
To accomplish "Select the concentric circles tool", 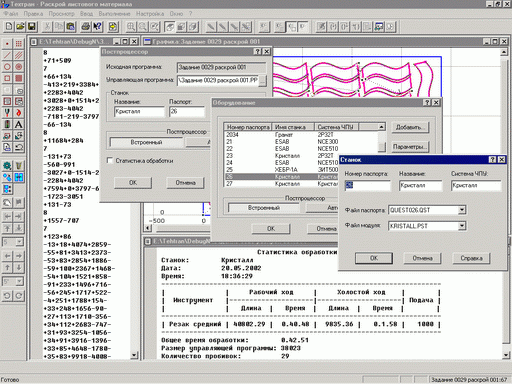I will pos(19,67).
